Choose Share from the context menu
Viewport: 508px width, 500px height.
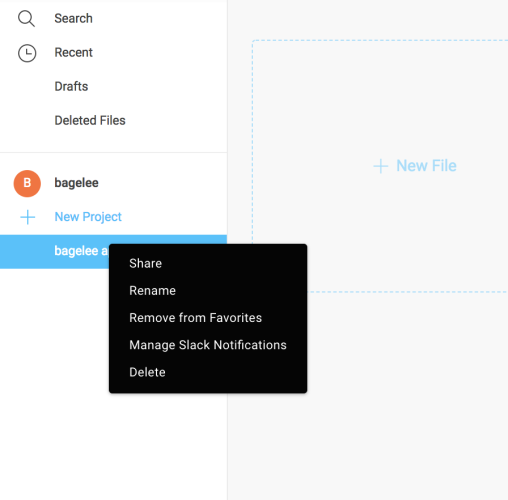coord(146,264)
